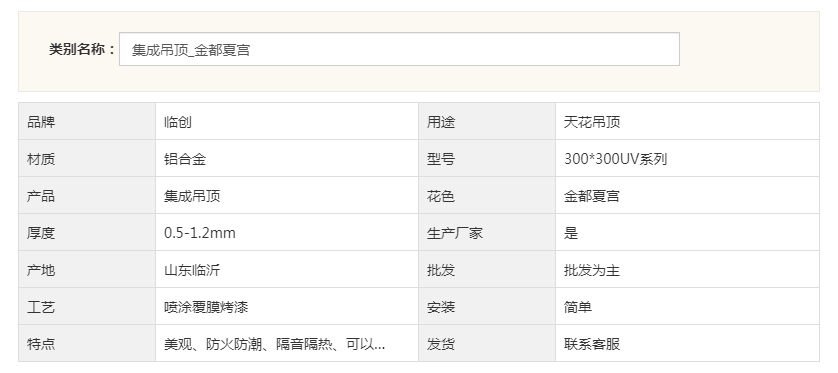Click the truncated 美观、防火防潮 features text
The height and width of the screenshot is (373, 838).
click(x=275, y=344)
